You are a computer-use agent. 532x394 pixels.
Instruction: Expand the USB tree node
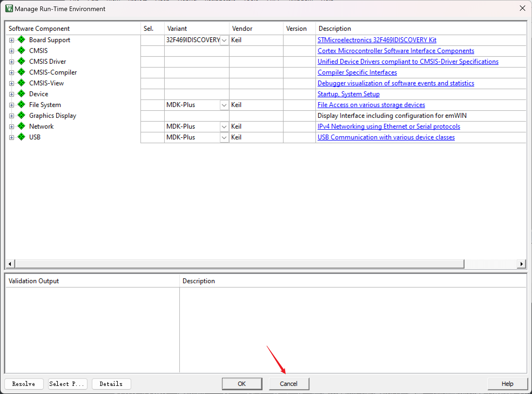(11, 138)
